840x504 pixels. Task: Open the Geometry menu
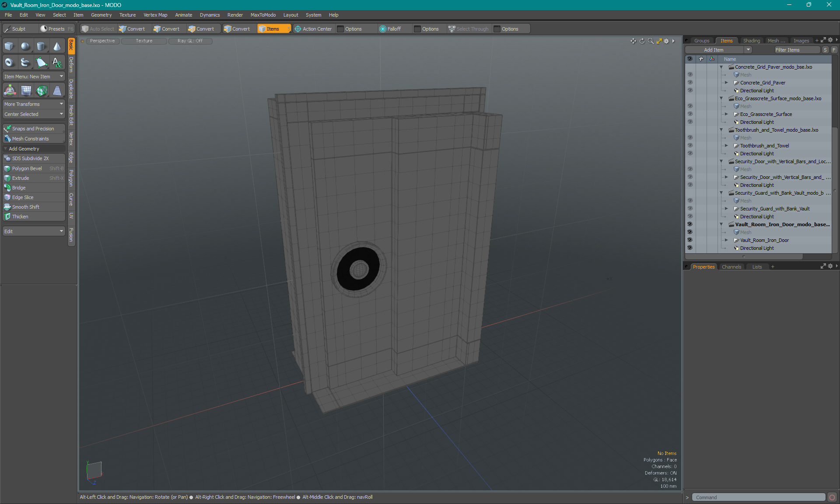tap(101, 15)
